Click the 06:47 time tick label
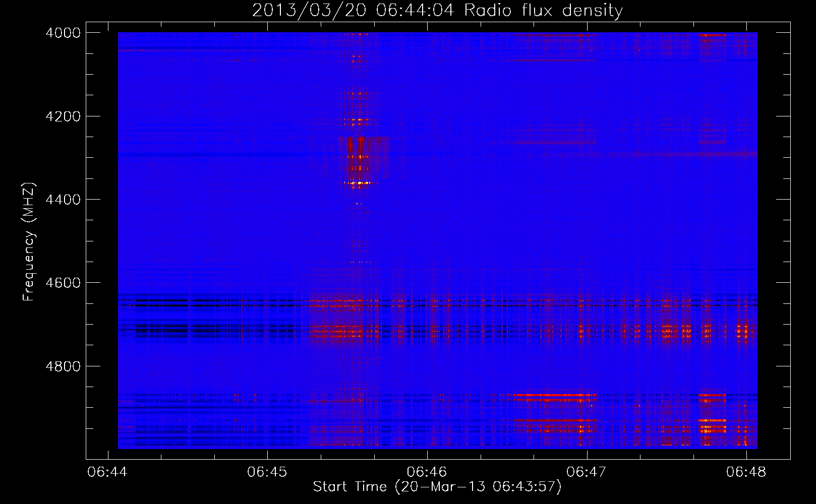The image size is (816, 504). click(587, 472)
